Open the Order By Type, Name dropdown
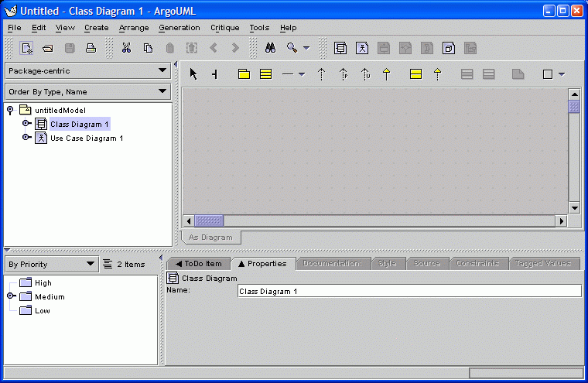This screenshot has width=588, height=383. 88,91
